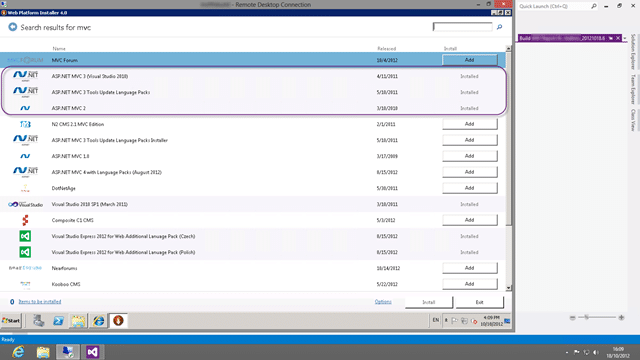Add Composite C1 CMS
The height and width of the screenshot is (360, 640).
pos(470,220)
